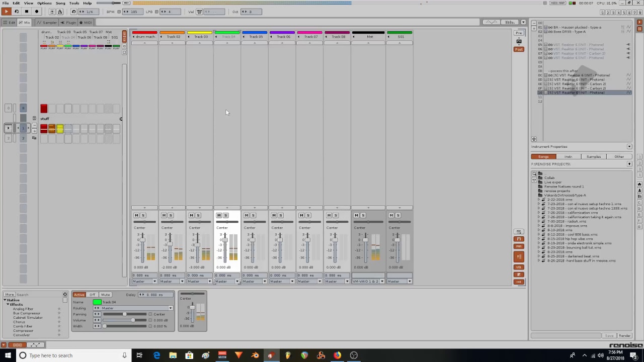Click the Stop transport button
Screen dimensions: 644x362
(26, 11)
